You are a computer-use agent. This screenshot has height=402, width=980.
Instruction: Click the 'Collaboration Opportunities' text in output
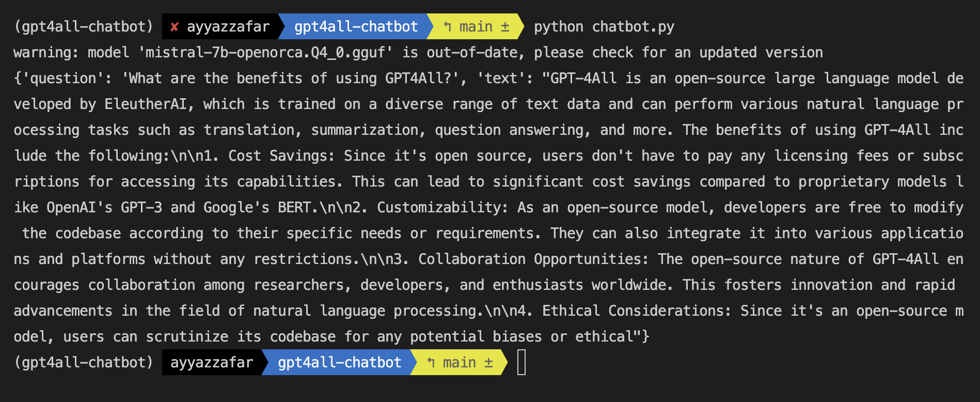(531, 259)
